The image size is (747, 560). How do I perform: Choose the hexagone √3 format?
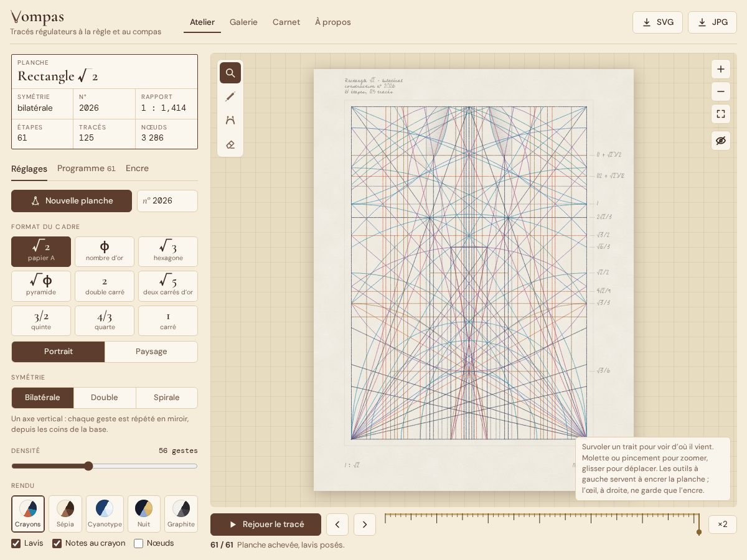coord(168,252)
